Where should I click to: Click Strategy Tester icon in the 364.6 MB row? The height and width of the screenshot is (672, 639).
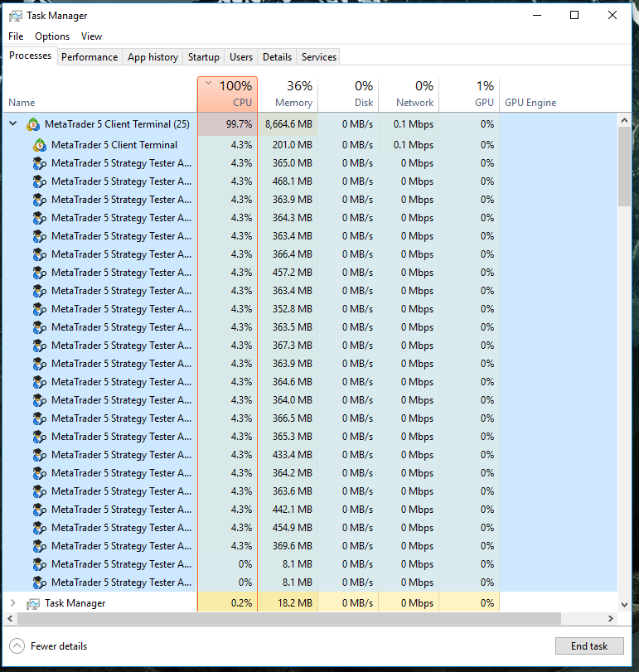[x=40, y=382]
